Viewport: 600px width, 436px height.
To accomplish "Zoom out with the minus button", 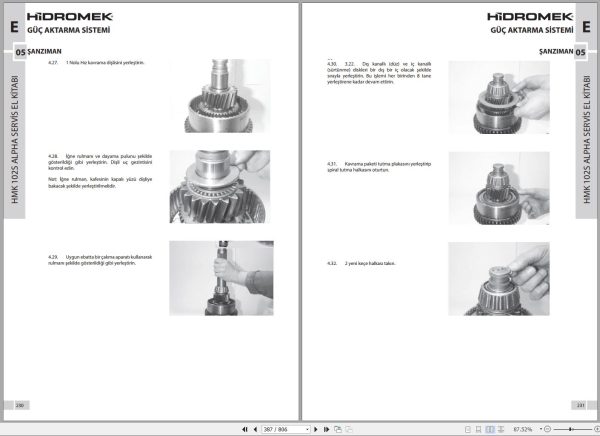I will (547, 429).
